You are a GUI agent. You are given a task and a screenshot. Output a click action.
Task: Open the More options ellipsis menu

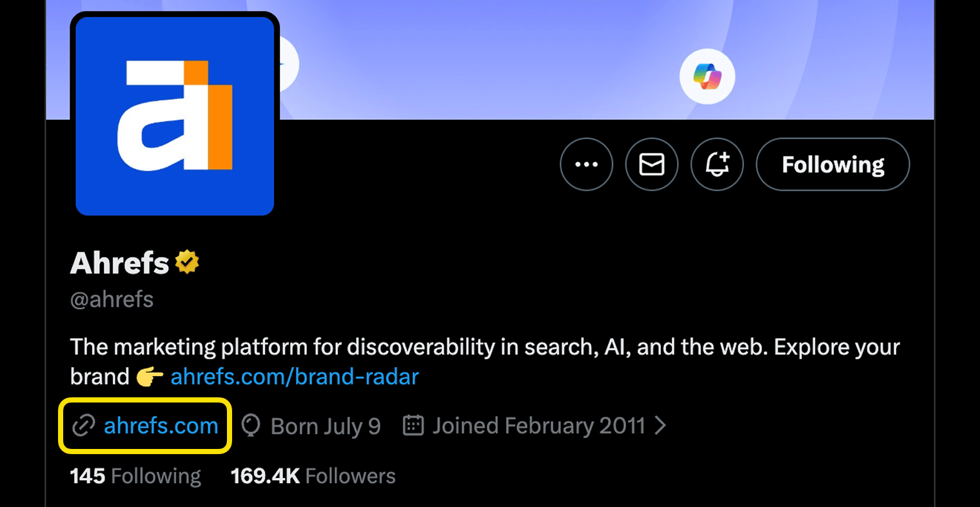(586, 164)
